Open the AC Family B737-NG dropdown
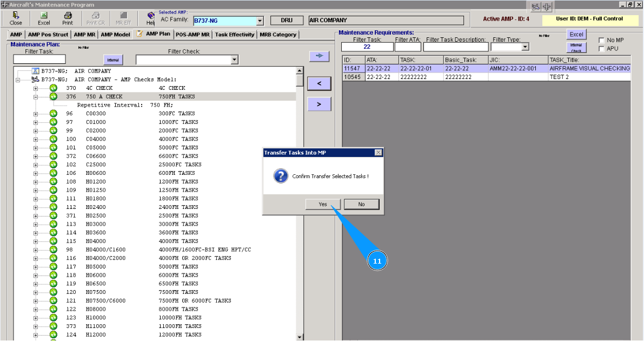The width and height of the screenshot is (644, 341). [x=260, y=21]
